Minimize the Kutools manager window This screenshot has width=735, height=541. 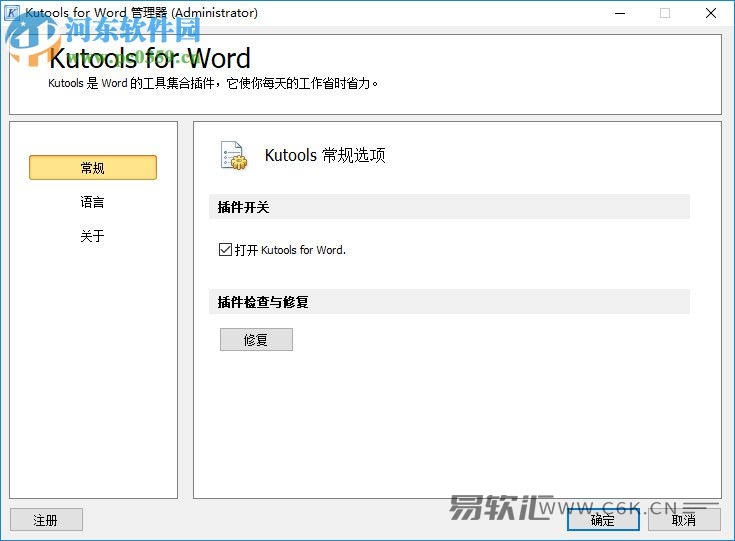coord(620,13)
